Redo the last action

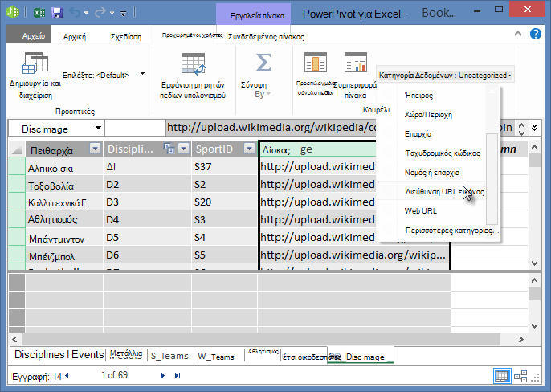tap(100, 13)
